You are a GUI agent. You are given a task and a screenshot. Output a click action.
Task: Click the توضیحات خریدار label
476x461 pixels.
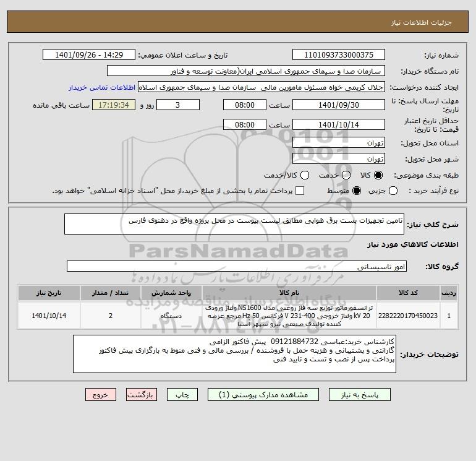(429, 355)
